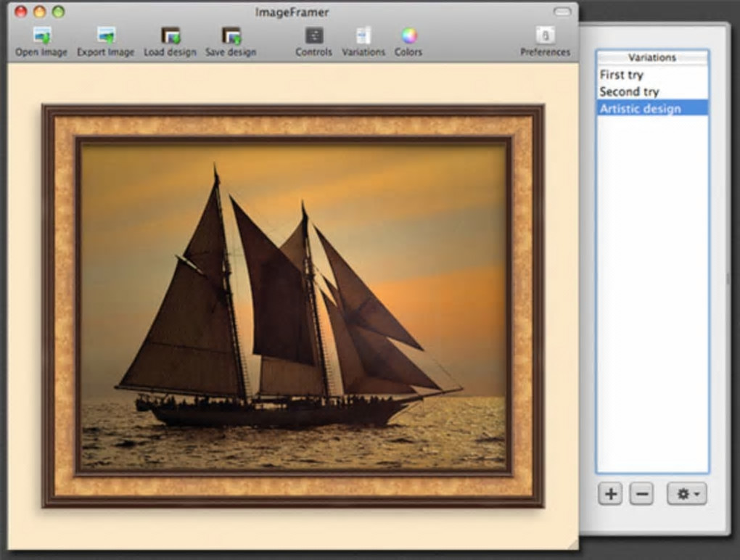Remove variation with minus button

pos(641,494)
